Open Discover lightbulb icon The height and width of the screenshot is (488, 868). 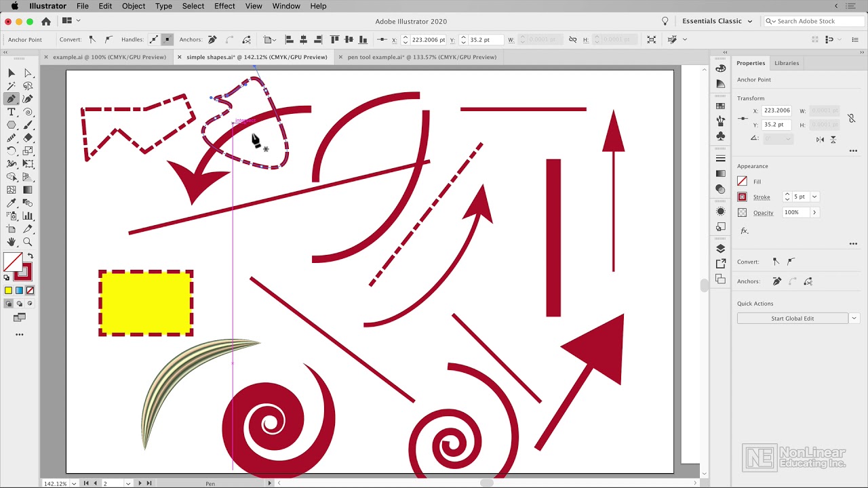[665, 21]
